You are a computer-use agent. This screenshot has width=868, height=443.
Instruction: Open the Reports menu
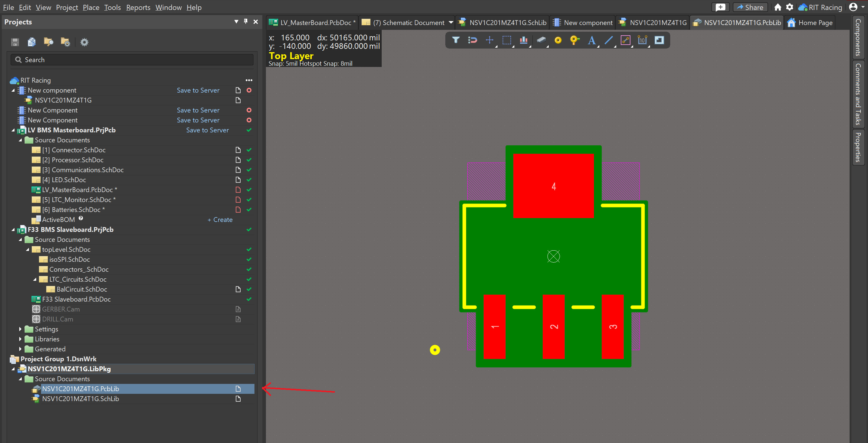138,8
